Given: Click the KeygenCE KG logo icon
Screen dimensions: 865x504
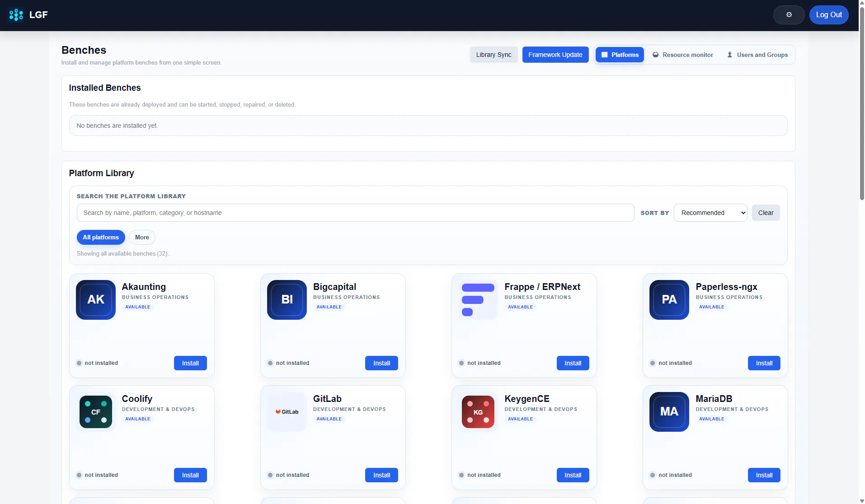Looking at the screenshot, I should click(x=478, y=412).
